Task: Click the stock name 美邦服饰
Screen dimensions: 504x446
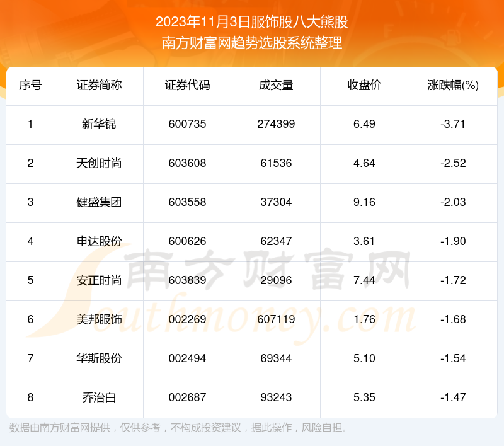Action: (x=99, y=319)
